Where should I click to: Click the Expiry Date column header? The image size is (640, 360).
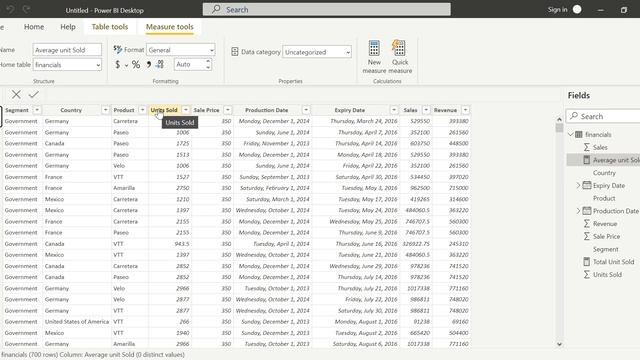pyautogui.click(x=350, y=110)
